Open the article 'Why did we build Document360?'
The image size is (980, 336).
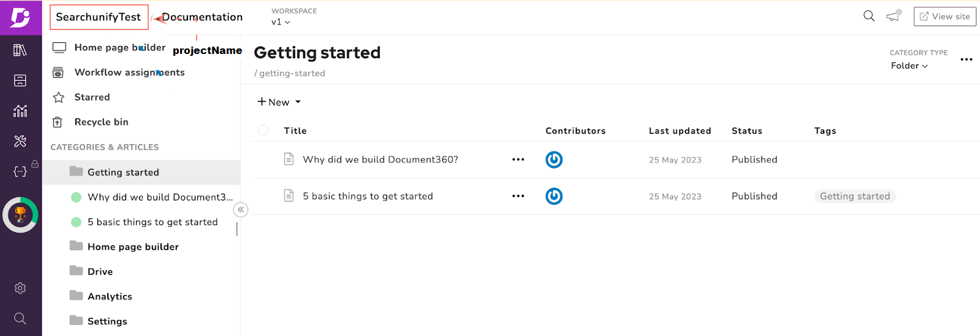tap(380, 159)
